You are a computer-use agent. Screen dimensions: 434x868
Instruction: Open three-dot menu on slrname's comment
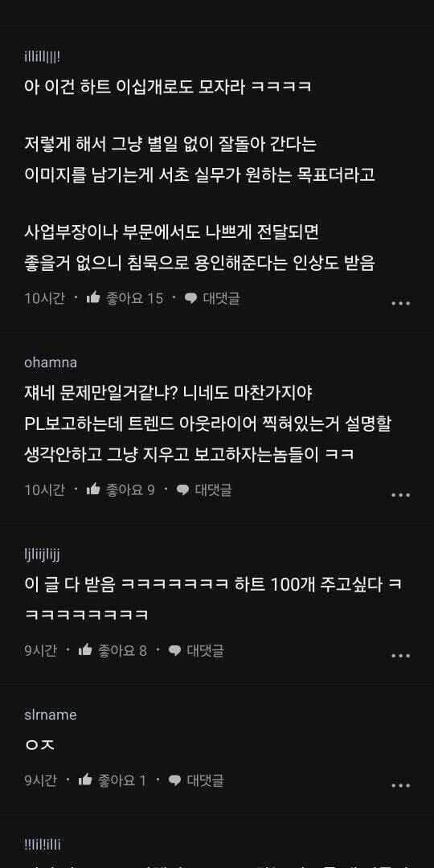click(401, 785)
